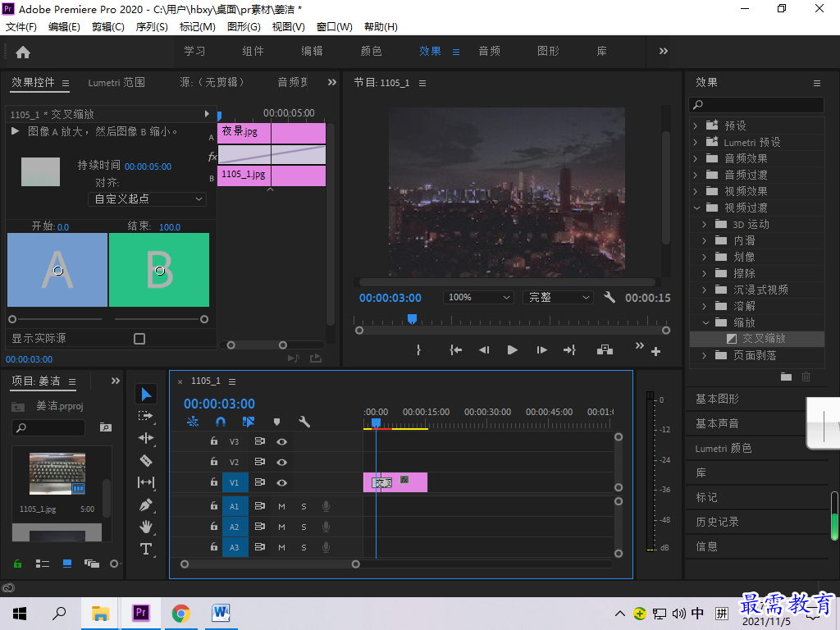Select the Razor tool

coord(146,460)
